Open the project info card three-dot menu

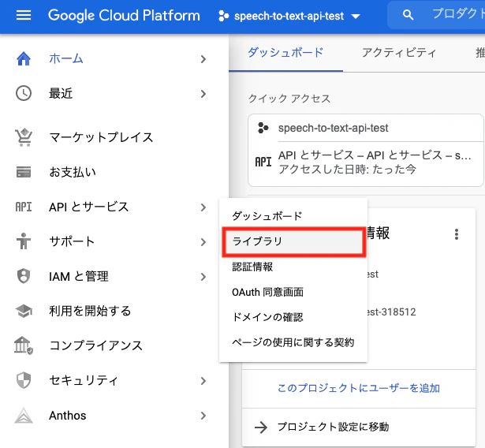(457, 234)
